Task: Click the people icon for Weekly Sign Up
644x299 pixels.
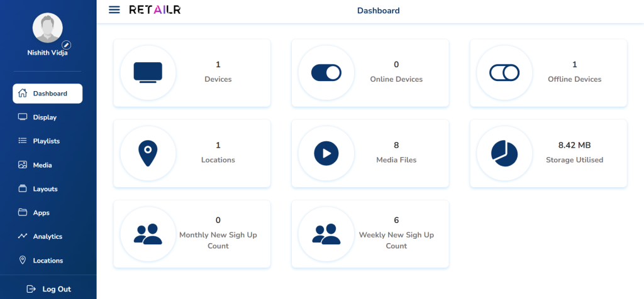Action: pyautogui.click(x=326, y=234)
